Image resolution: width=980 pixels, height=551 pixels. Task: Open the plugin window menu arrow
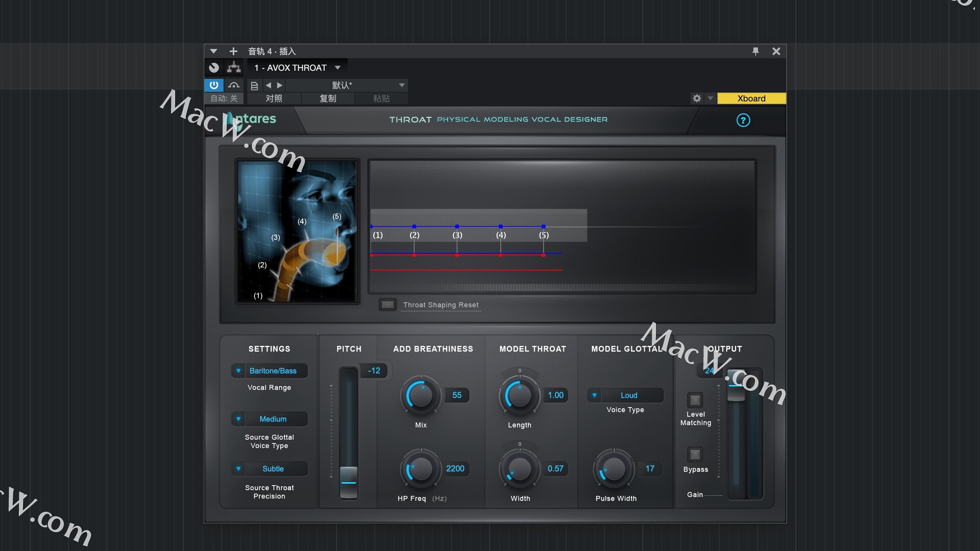point(213,51)
